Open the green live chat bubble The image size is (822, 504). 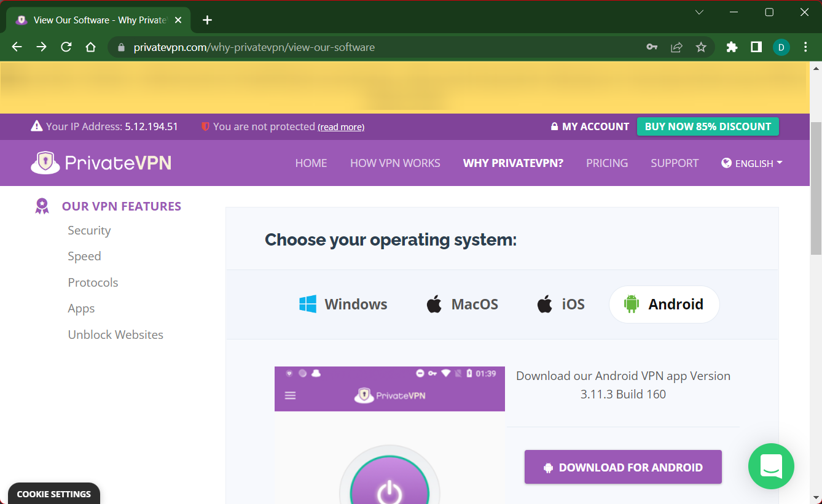pyautogui.click(x=771, y=467)
